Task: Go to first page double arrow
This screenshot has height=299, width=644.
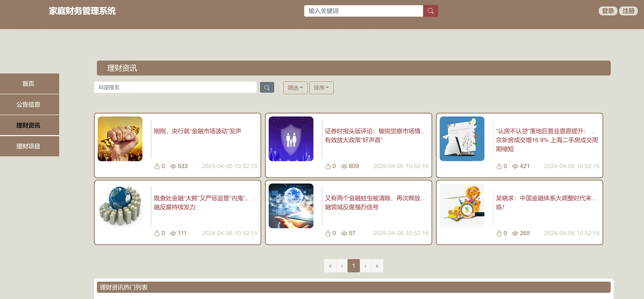Action: click(x=330, y=266)
